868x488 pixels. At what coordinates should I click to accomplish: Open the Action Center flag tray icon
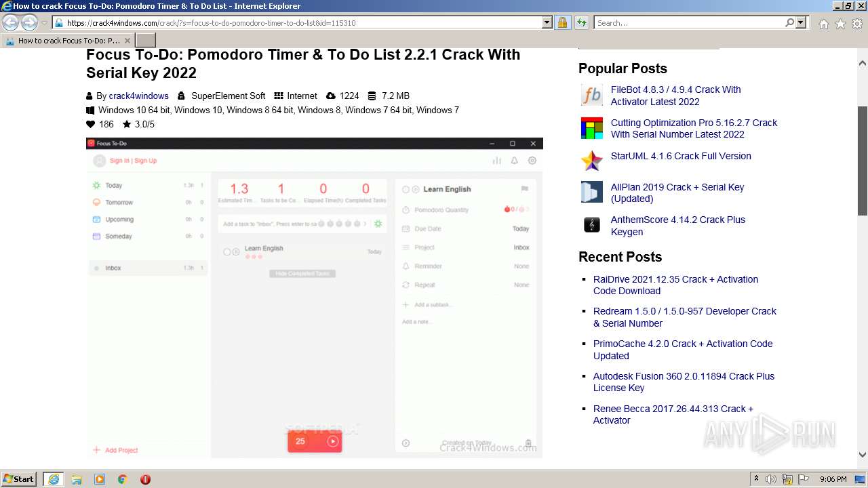click(x=804, y=479)
